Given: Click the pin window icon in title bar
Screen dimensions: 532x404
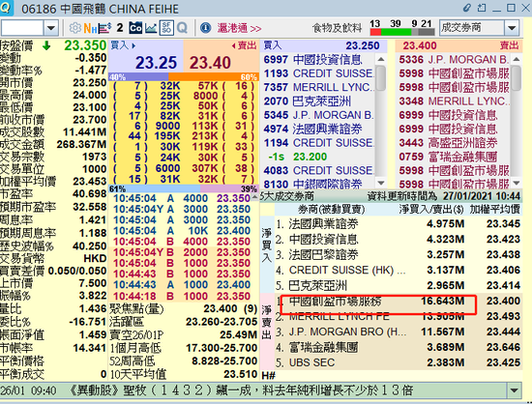Looking at the screenshot, I should pos(482,8).
